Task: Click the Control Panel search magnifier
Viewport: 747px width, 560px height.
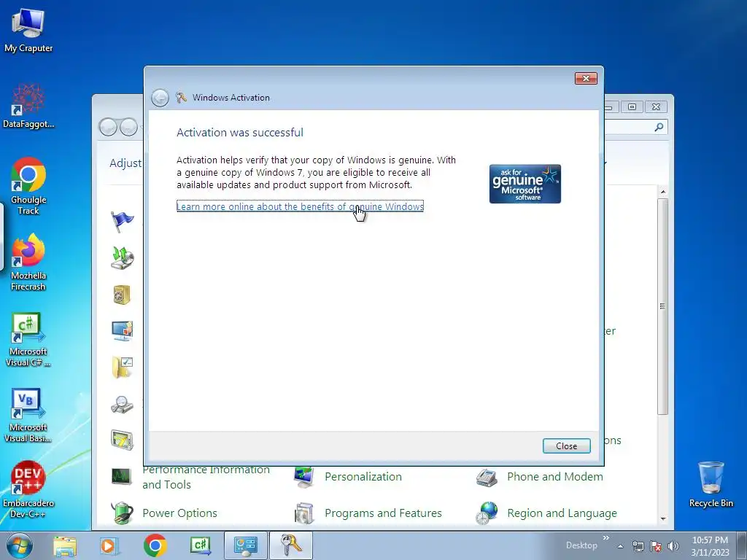Action: [659, 127]
